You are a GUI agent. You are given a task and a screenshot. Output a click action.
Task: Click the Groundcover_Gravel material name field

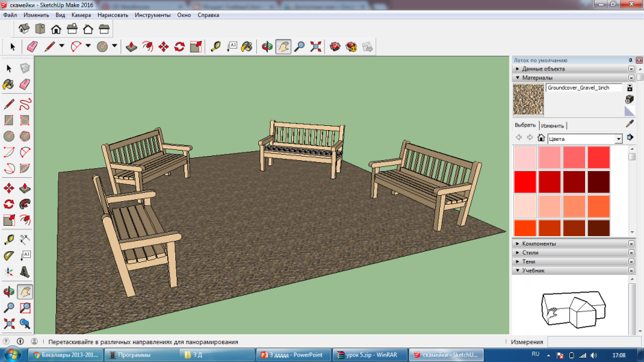584,88
